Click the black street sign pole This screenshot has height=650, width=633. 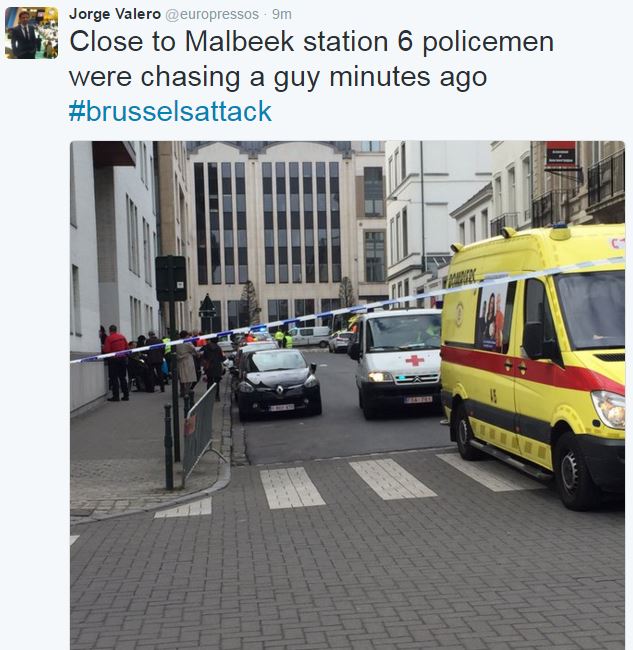[x=172, y=357]
